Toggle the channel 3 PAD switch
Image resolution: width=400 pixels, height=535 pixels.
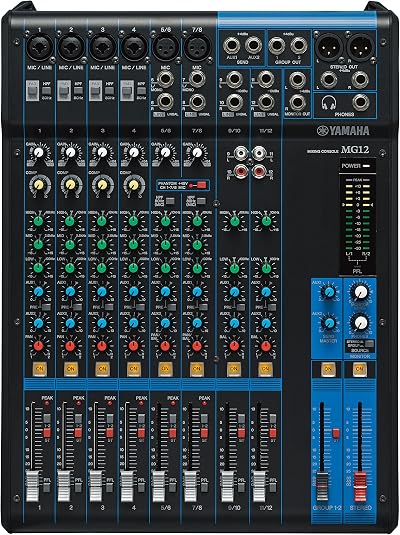(x=95, y=90)
